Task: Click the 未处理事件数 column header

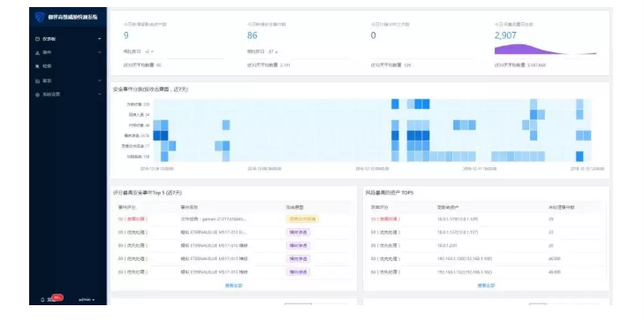Action: coord(561,208)
